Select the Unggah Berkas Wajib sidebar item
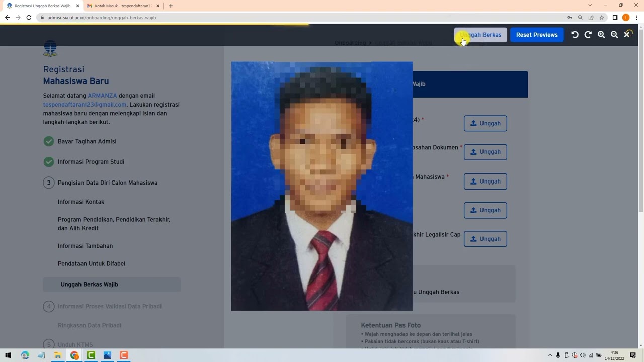 [112, 284]
